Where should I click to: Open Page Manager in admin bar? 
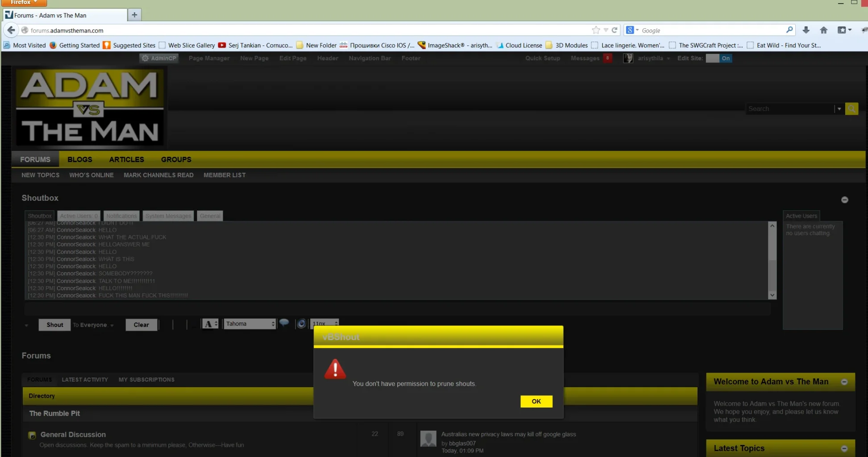pos(209,58)
